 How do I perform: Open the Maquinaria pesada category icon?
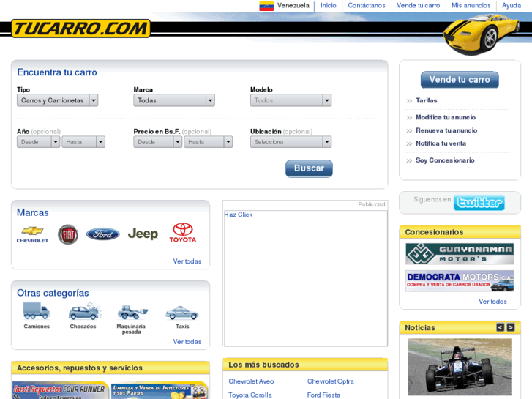coord(132,312)
